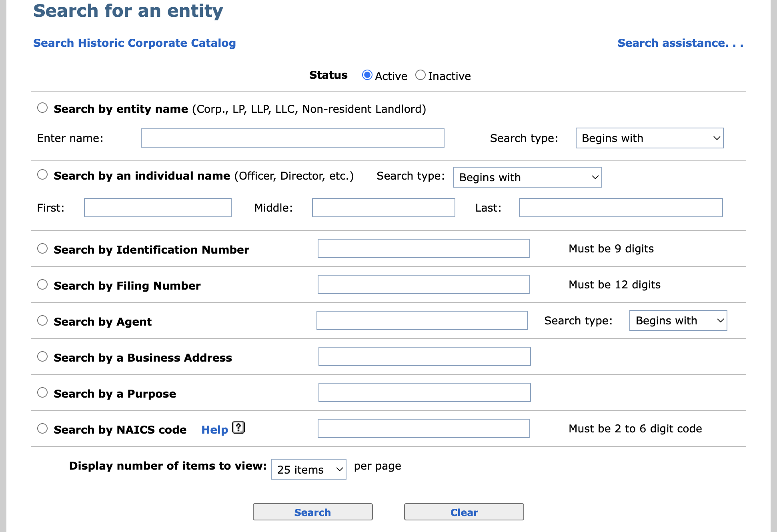
Task: Open Search Historic Corporate Catalog link
Action: [x=134, y=43]
